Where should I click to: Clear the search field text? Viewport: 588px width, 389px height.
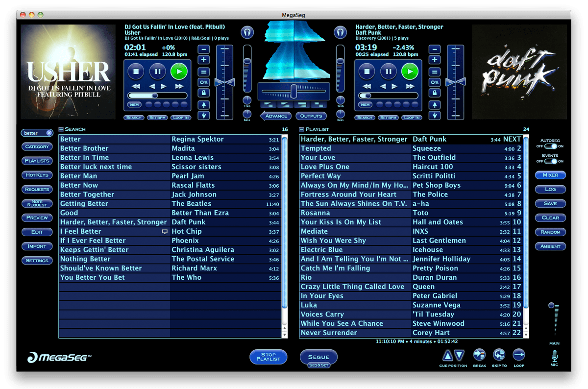point(49,133)
